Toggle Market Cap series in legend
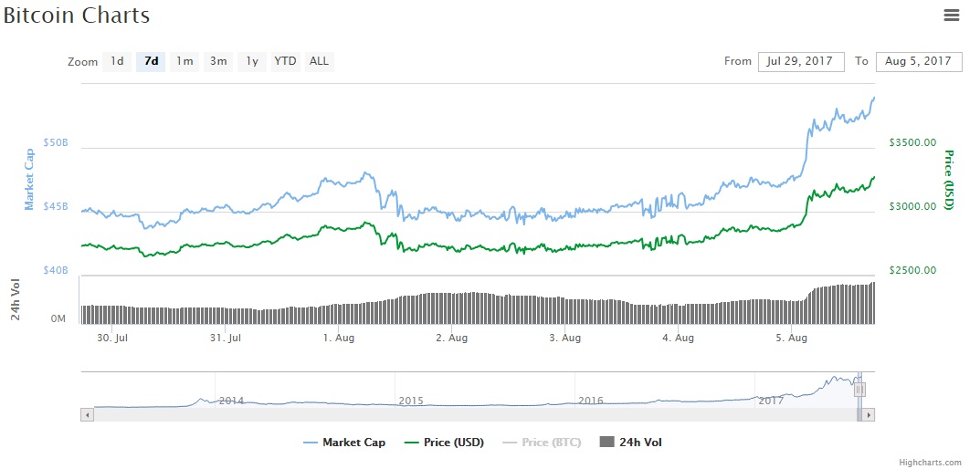980x469 pixels. [x=344, y=443]
